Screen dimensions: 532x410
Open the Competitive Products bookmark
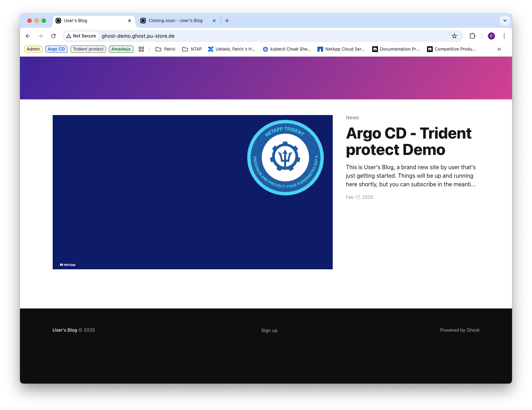click(451, 49)
